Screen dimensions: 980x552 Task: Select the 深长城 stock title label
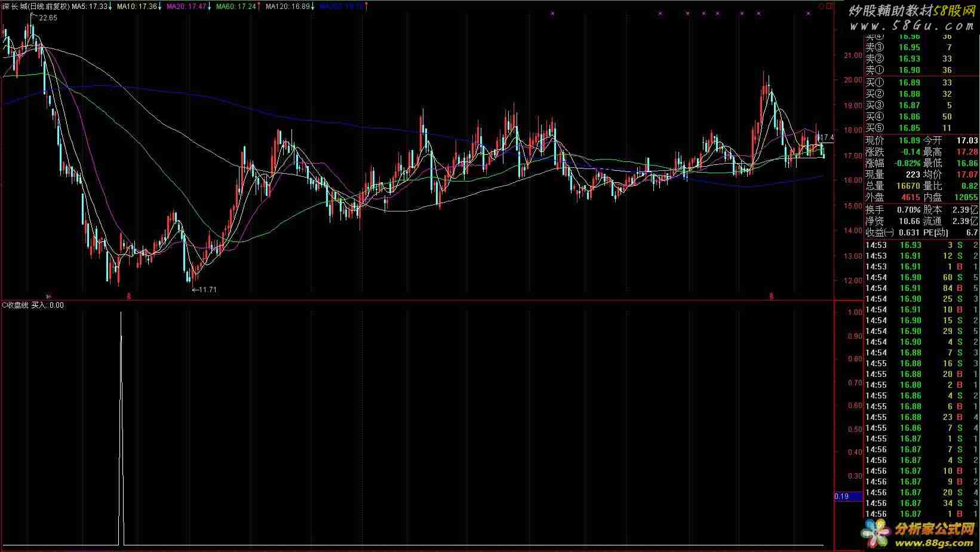pos(35,7)
